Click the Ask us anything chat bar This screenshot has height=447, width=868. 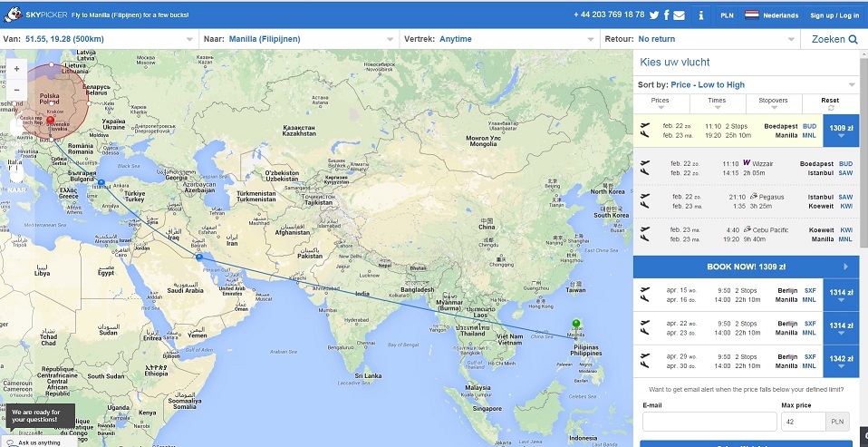click(39, 442)
